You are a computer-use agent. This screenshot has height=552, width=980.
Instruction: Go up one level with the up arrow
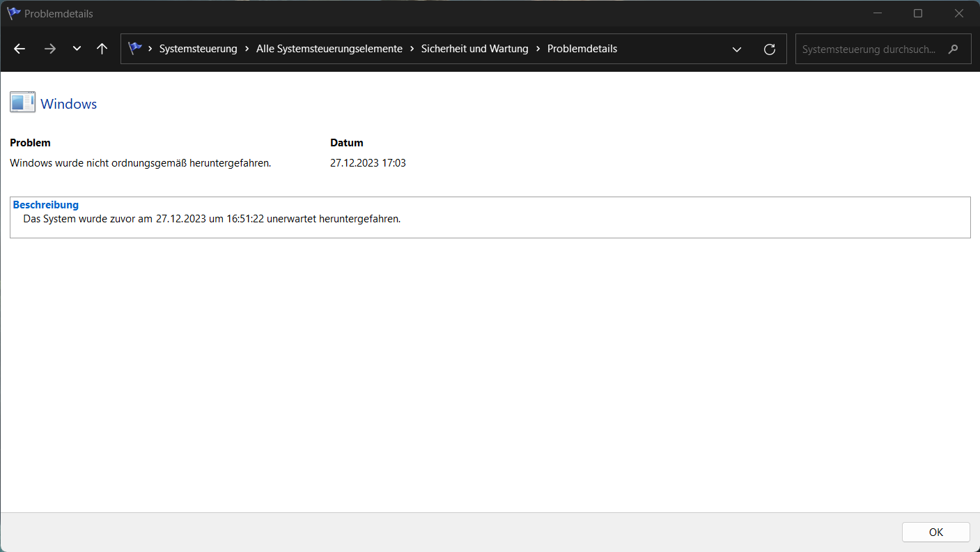pos(102,49)
